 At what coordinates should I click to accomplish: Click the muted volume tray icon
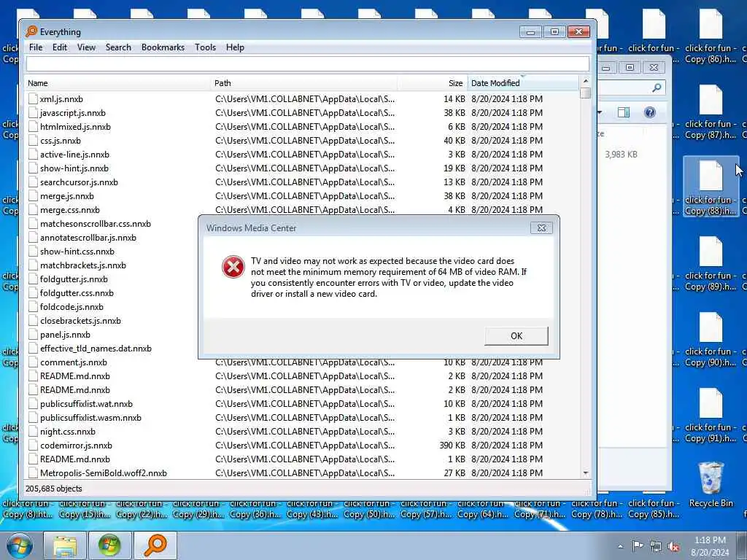pos(673,546)
